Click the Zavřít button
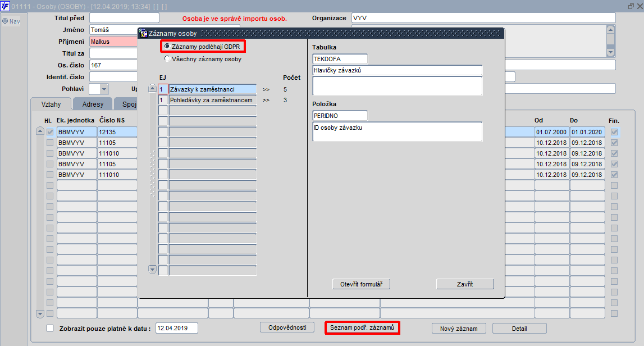The width and height of the screenshot is (644, 346). tap(465, 284)
